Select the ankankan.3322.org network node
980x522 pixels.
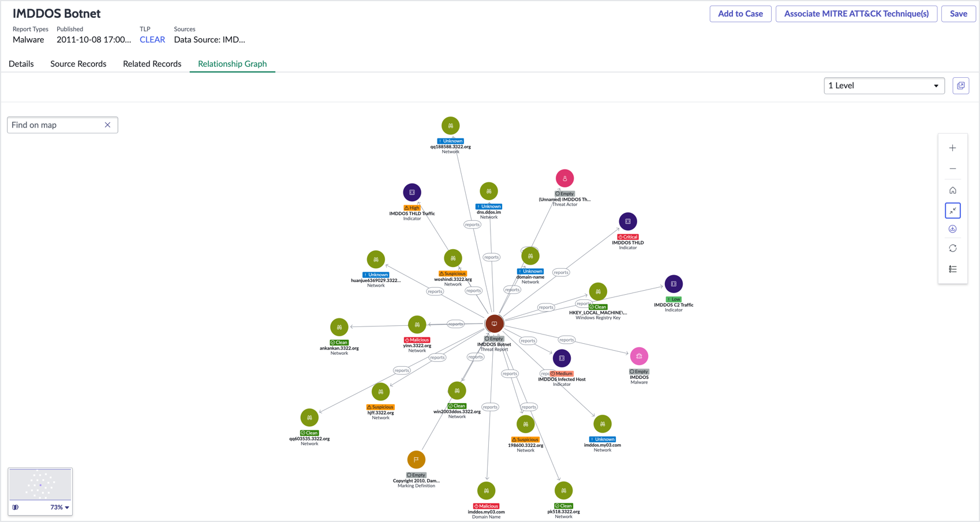[339, 327]
